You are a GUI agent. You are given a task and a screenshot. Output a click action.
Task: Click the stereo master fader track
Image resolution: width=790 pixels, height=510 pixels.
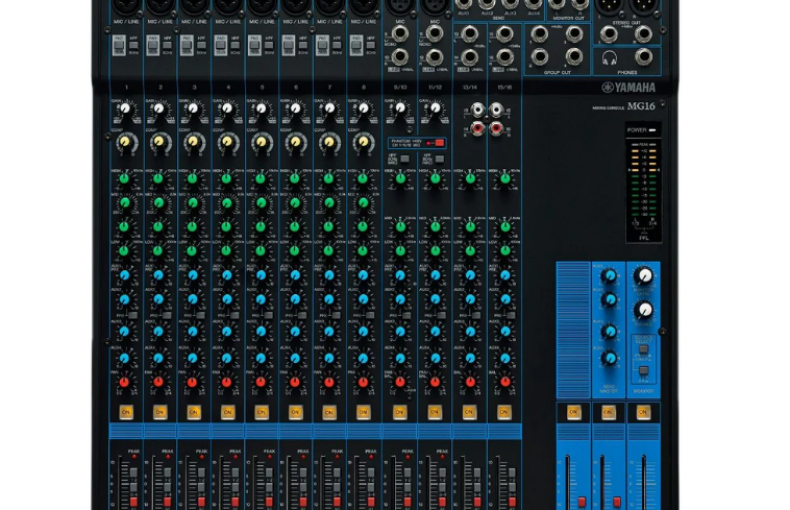(x=644, y=483)
